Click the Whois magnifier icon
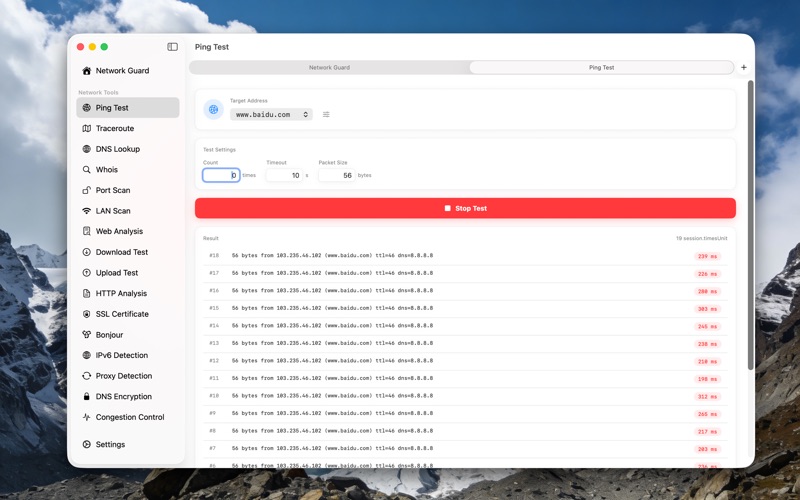Image resolution: width=800 pixels, height=500 pixels. coord(87,169)
